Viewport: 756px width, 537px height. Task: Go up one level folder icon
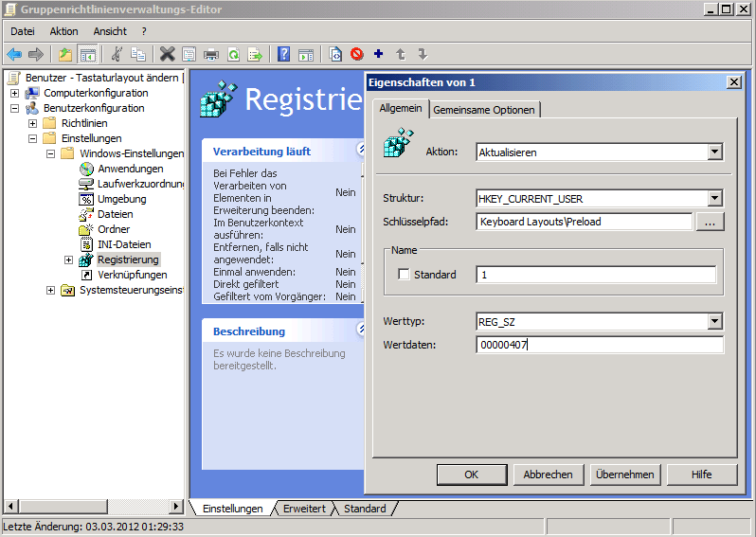click(65, 55)
